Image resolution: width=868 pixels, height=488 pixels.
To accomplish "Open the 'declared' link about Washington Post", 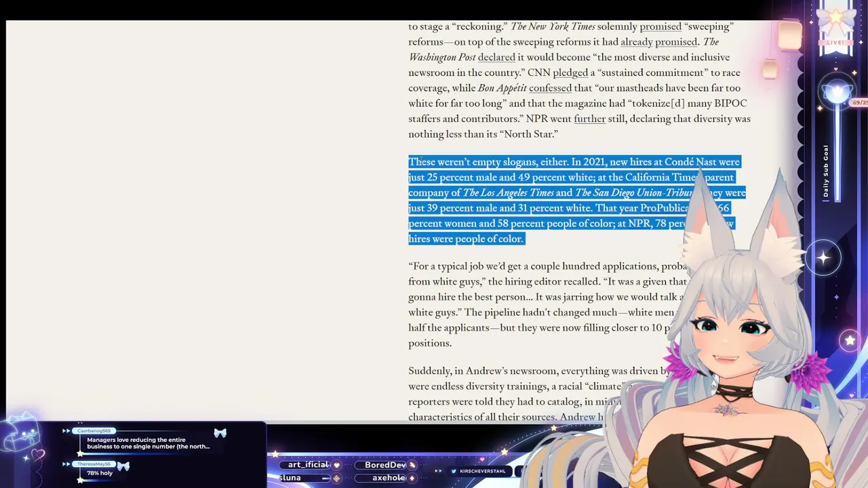I will 496,58.
